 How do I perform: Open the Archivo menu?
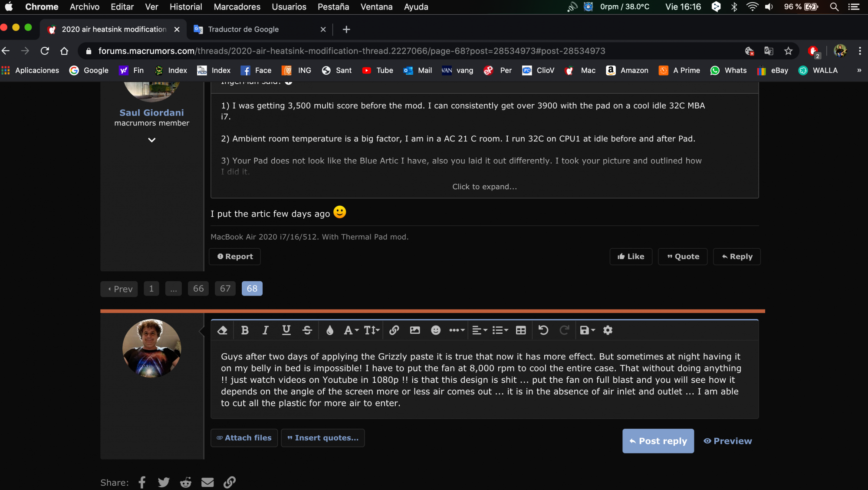tap(85, 7)
